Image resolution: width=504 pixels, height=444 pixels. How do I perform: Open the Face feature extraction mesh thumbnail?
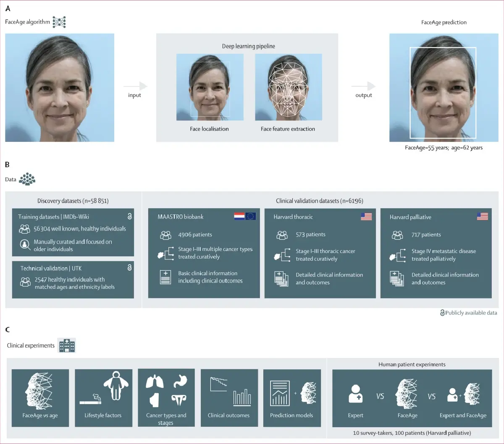(289, 87)
